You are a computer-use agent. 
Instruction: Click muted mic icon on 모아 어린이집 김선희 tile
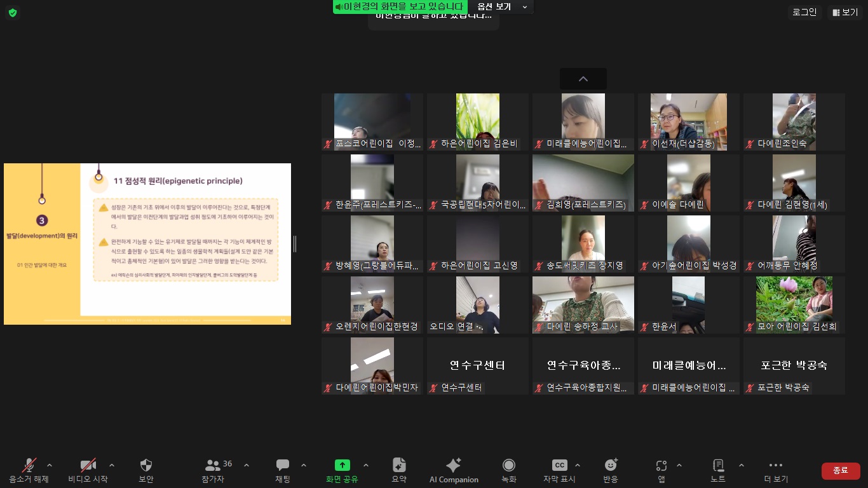tap(750, 327)
